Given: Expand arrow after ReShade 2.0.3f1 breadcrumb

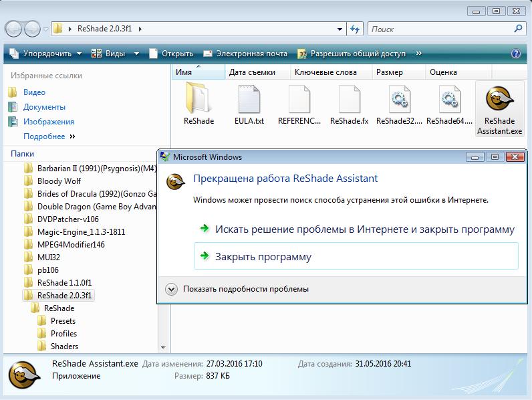Looking at the screenshot, I should 140,29.
